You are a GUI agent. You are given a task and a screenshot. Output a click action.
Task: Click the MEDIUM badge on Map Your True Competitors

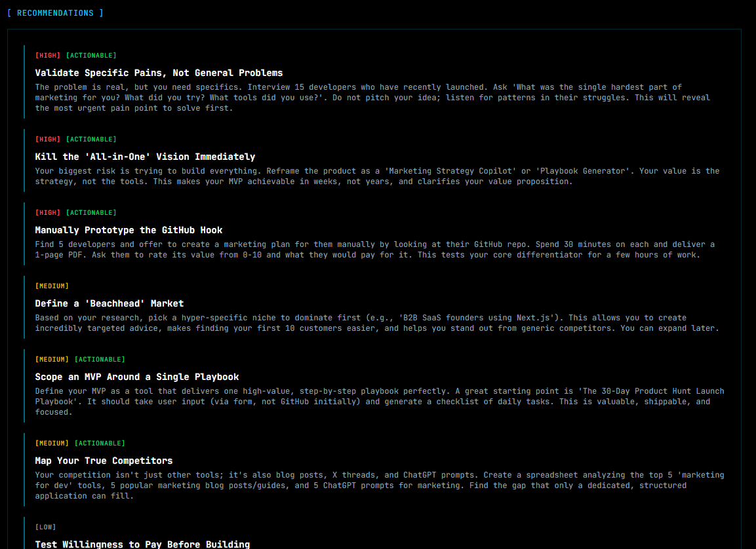click(52, 443)
